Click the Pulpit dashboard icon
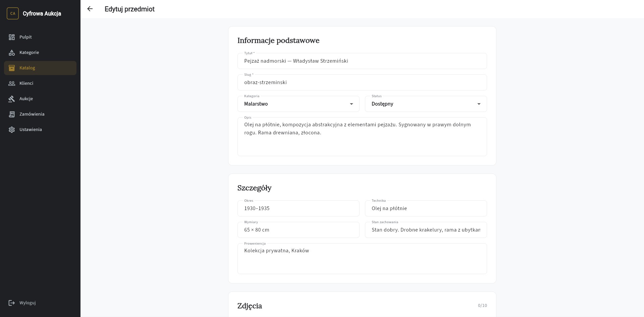This screenshot has width=644, height=317. 12,37
